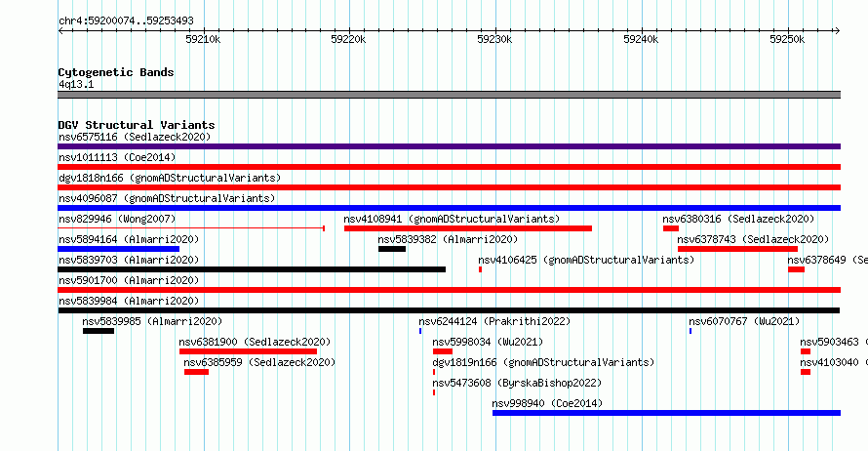Click the dgv1818n166 gnomAD variant label
This screenshot has height=451, width=868.
[170, 178]
